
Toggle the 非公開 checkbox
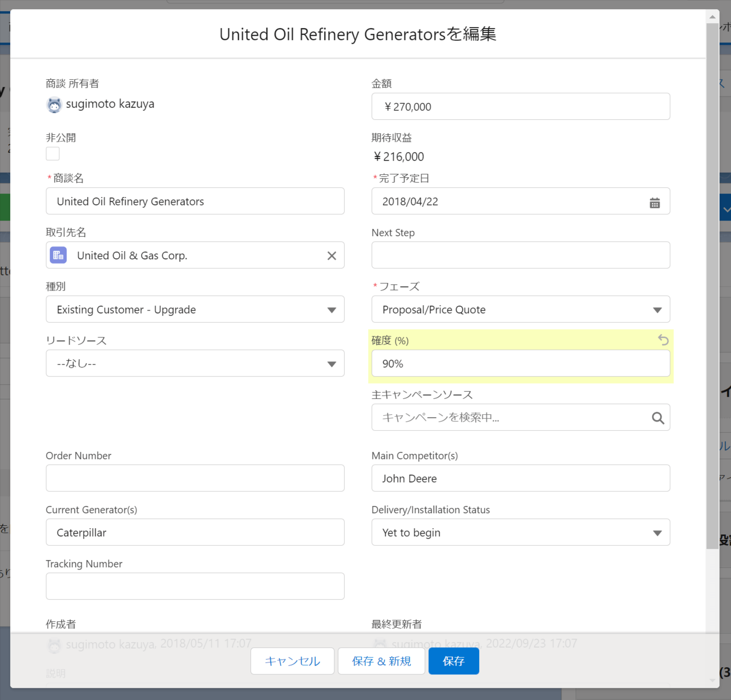pyautogui.click(x=53, y=154)
